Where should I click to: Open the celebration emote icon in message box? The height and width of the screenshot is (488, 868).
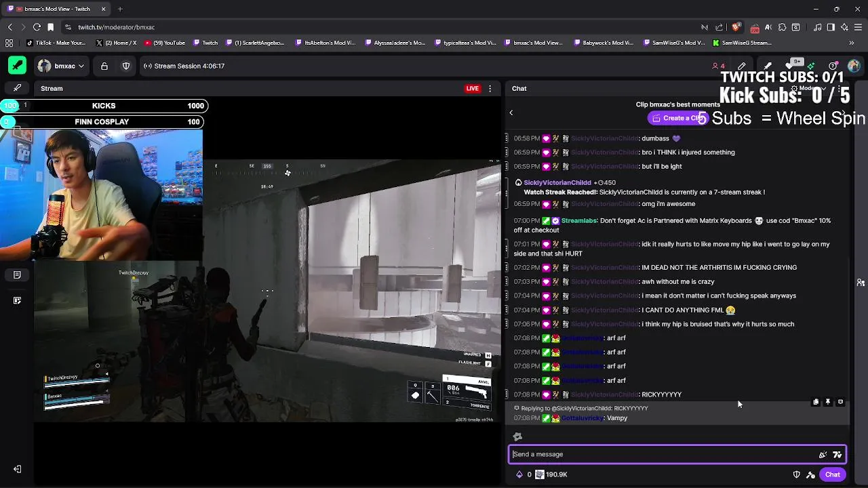[823, 455]
